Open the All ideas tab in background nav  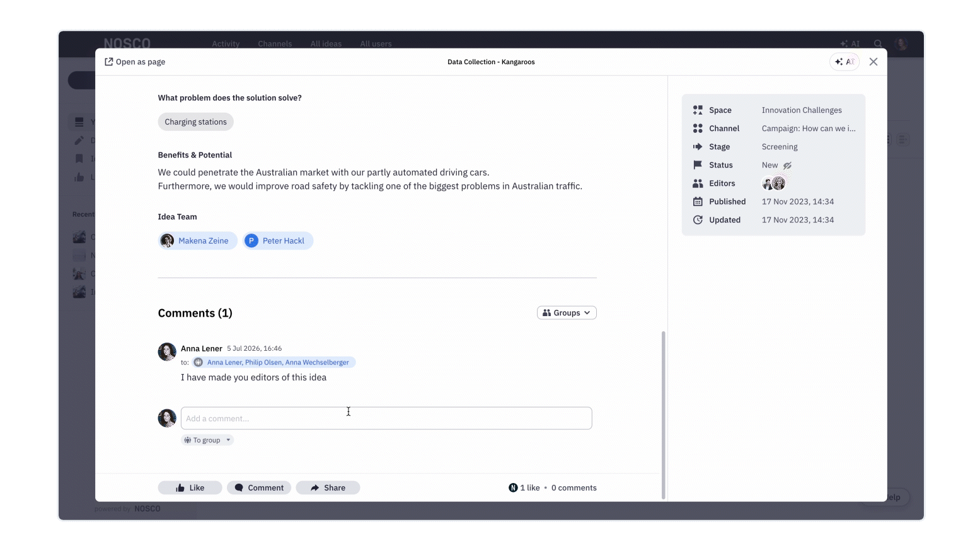click(x=326, y=43)
